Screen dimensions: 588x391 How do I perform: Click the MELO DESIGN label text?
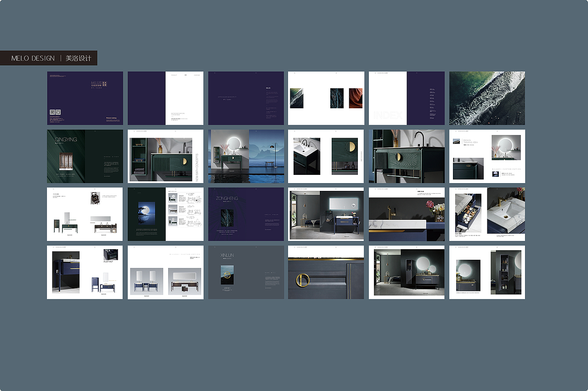33,58
